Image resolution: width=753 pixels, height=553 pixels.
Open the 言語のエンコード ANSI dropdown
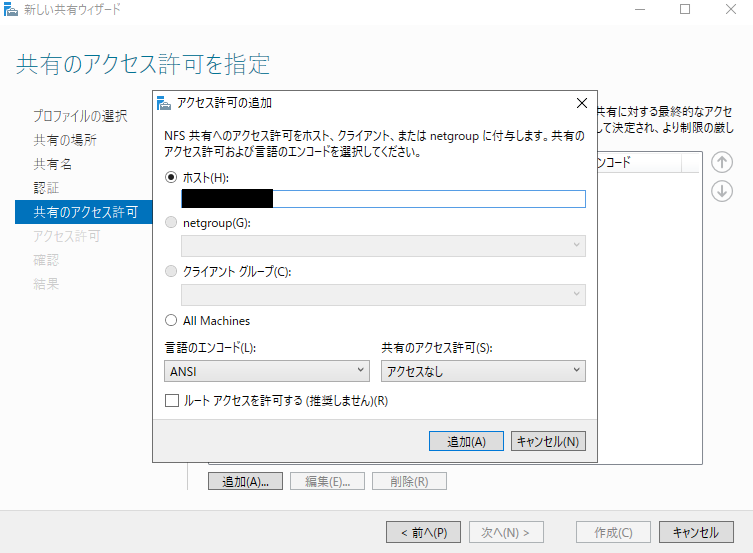click(267, 371)
